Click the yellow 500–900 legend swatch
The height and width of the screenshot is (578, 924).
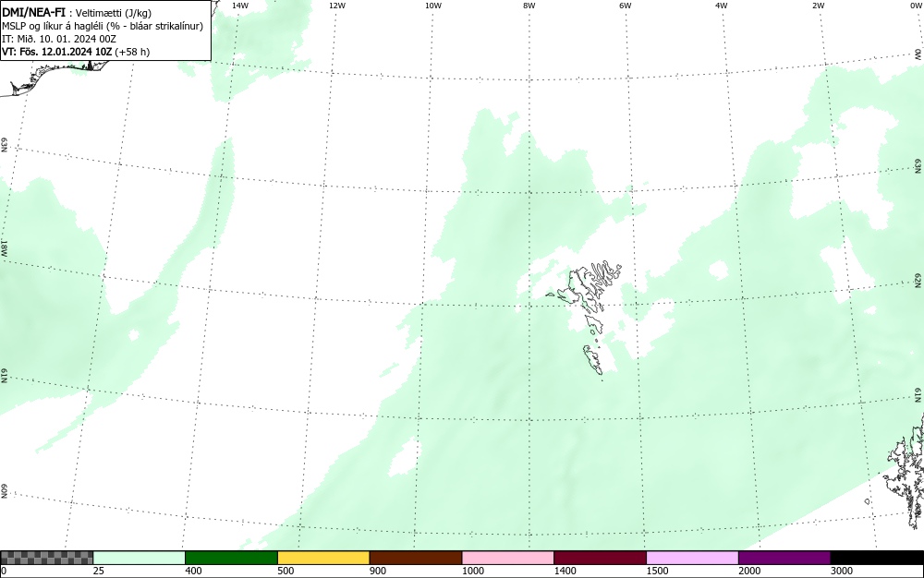coord(323,558)
